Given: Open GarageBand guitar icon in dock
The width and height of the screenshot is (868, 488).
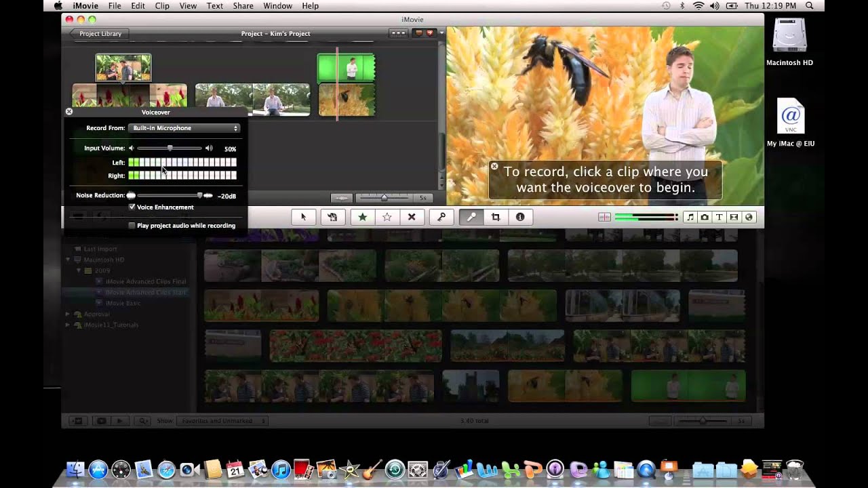Looking at the screenshot, I should pos(372,469).
